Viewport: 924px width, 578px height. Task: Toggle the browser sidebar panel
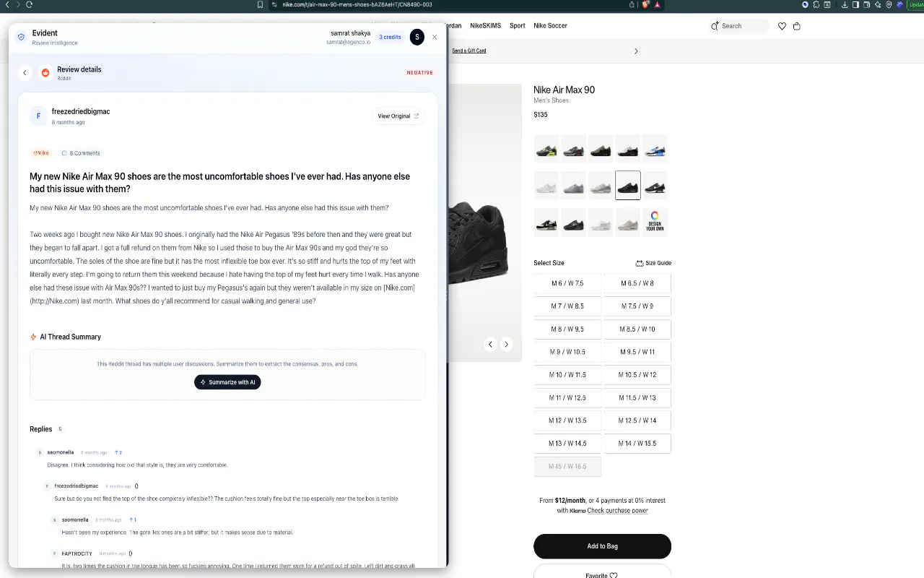point(855,4)
